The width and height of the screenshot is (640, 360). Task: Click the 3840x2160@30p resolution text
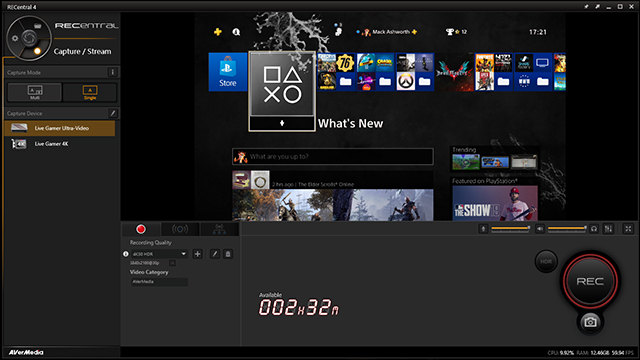pyautogui.click(x=145, y=263)
